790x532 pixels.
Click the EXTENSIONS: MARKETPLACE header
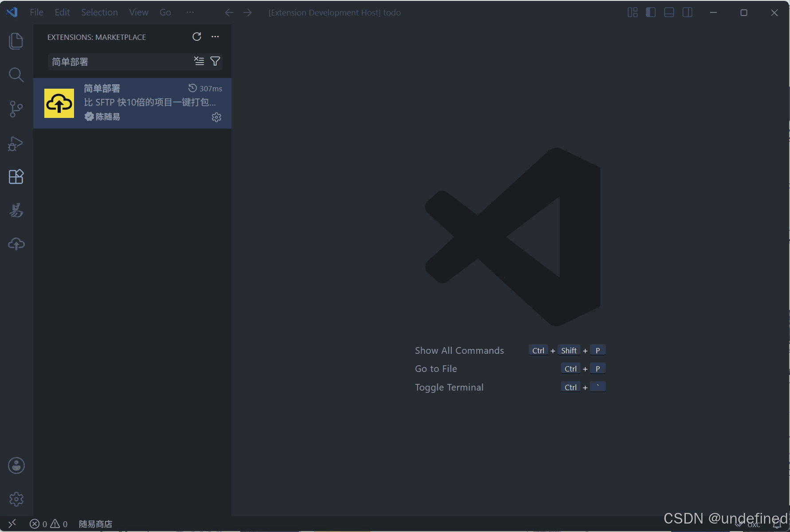point(97,37)
